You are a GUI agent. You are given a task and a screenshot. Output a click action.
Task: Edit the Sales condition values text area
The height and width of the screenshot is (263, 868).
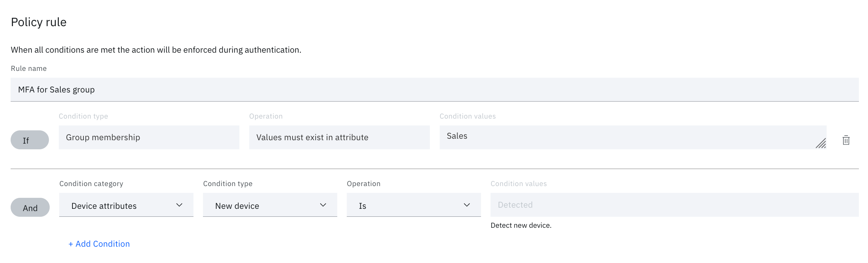click(x=626, y=136)
